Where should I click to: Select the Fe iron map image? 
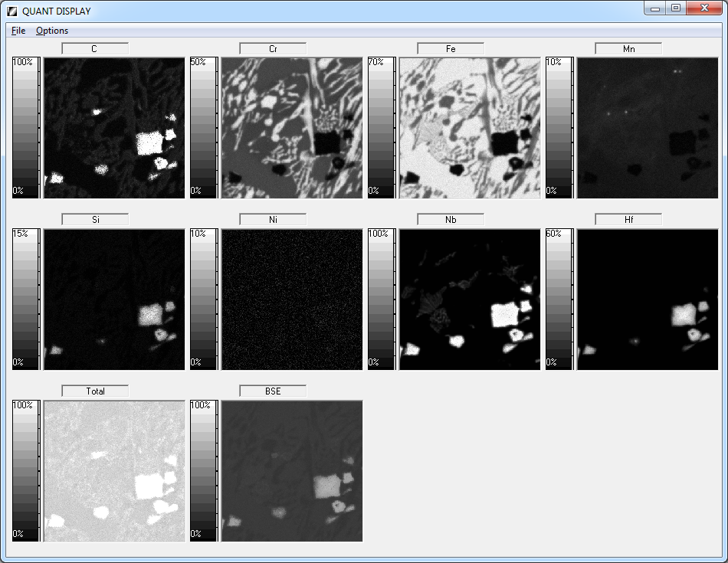(x=470, y=128)
